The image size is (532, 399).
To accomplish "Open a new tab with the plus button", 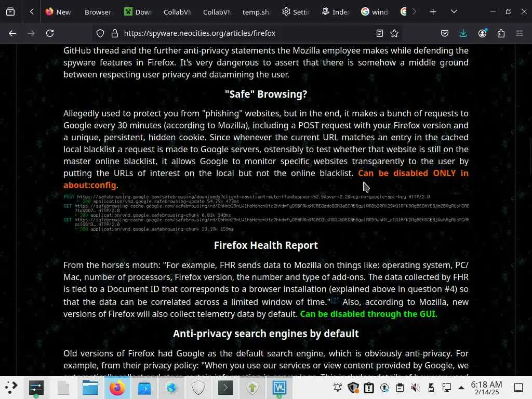I will 433,12.
